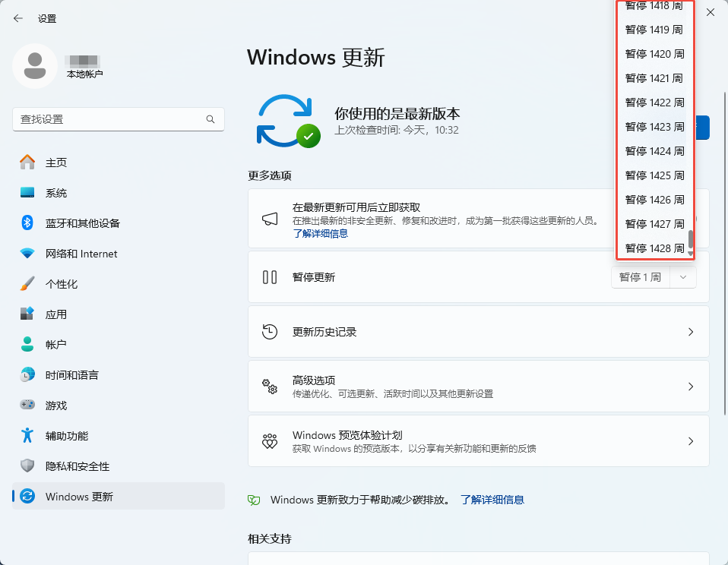
Task: Click the main page vertical scrollbar
Action: (x=725, y=254)
